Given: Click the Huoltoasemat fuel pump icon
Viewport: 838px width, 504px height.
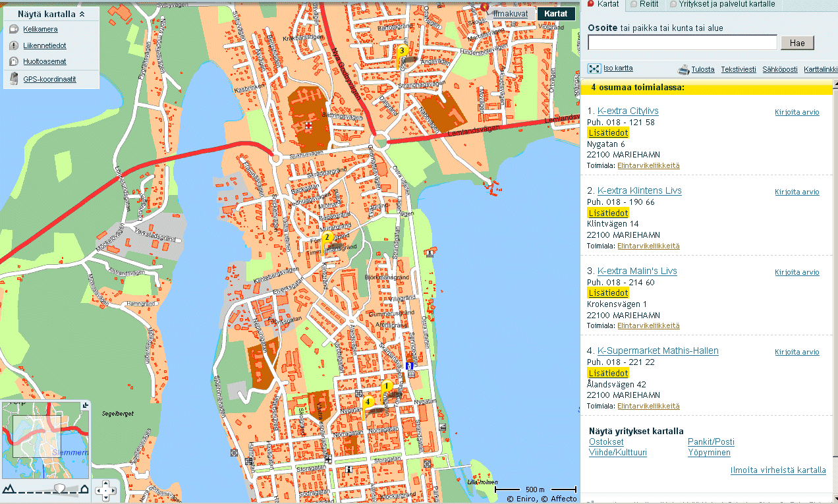Looking at the screenshot, I should pyautogui.click(x=14, y=61).
